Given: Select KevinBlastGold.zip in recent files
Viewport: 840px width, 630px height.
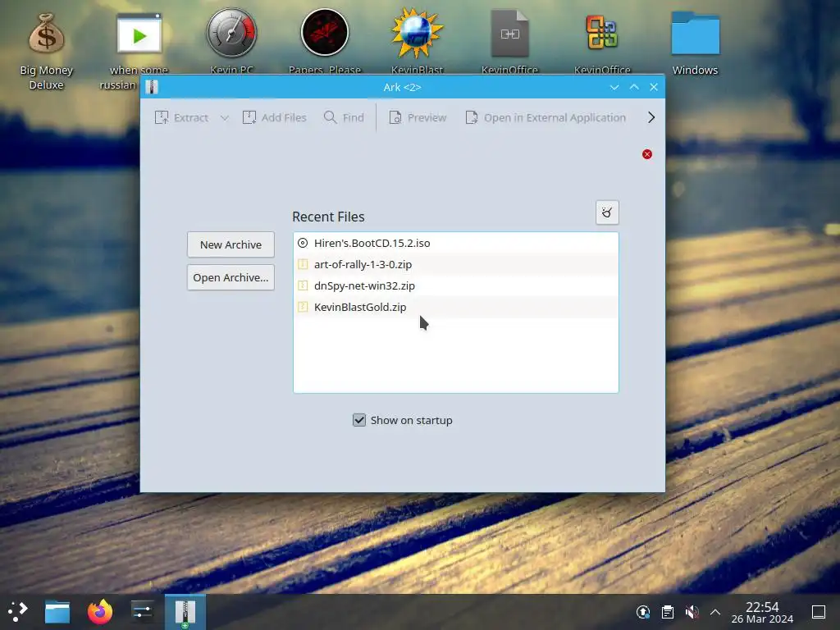Looking at the screenshot, I should click(456, 308).
